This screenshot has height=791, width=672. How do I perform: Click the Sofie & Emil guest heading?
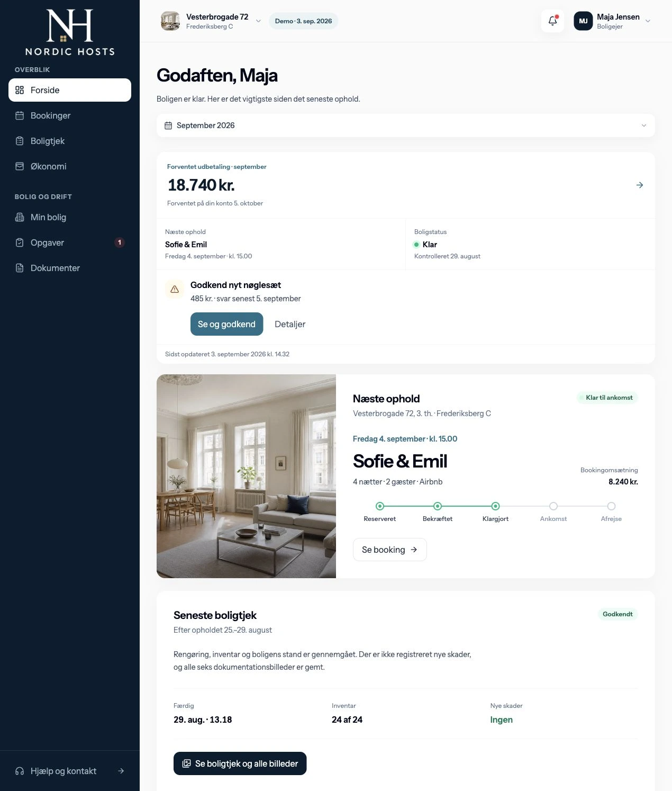400,461
